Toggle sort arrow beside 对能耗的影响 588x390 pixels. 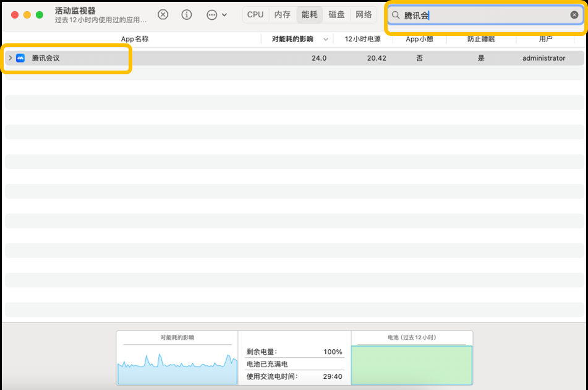(x=325, y=40)
